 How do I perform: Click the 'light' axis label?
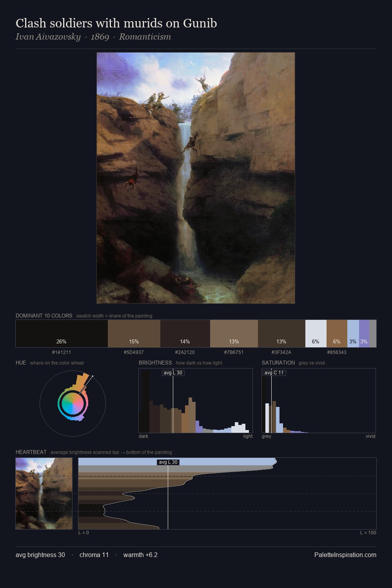point(248,436)
